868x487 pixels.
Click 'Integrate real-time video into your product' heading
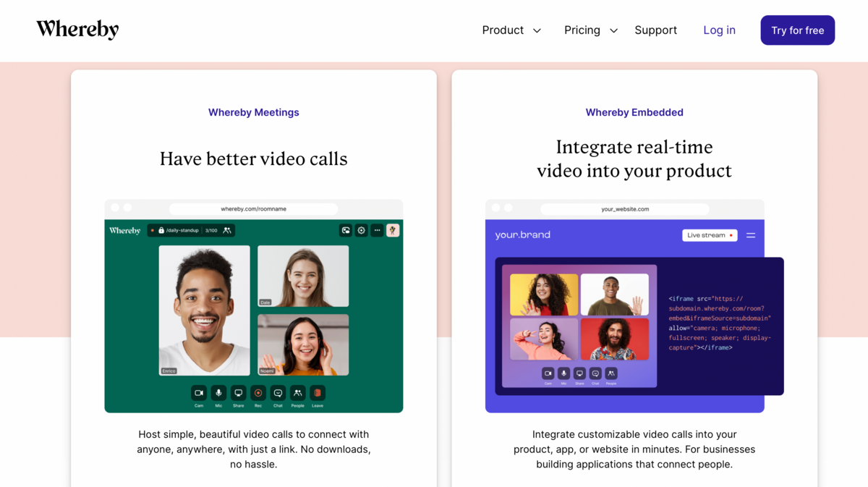pyautogui.click(x=634, y=158)
